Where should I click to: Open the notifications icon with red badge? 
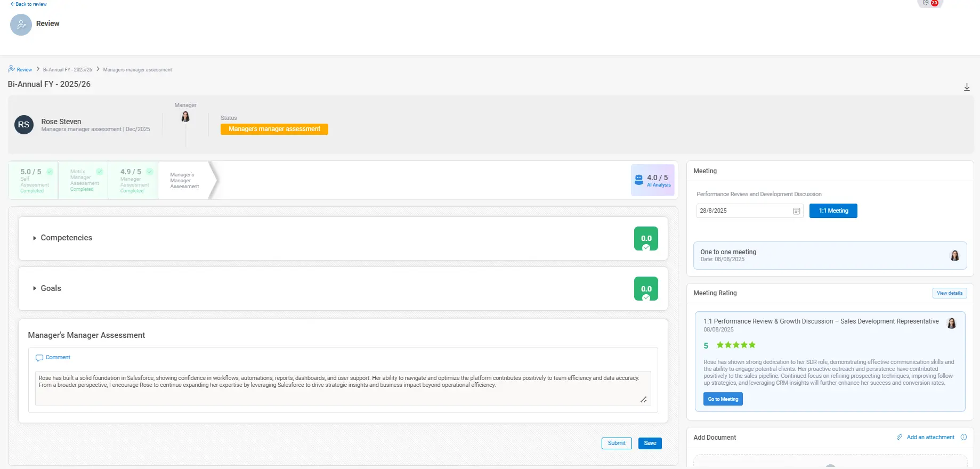point(930,3)
